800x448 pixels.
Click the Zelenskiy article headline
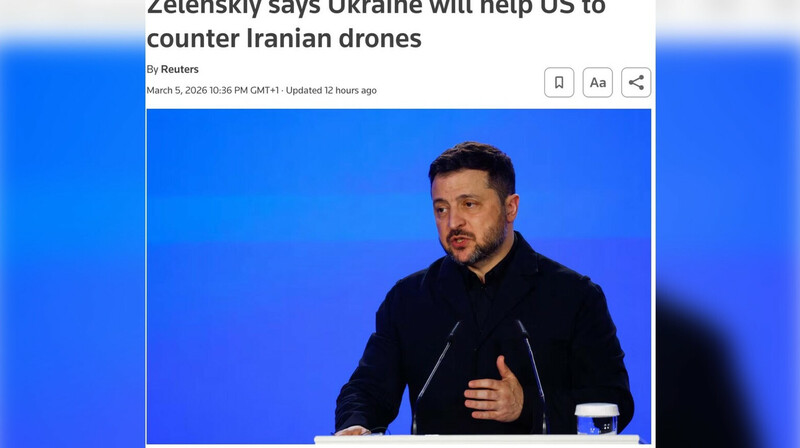[x=376, y=23]
